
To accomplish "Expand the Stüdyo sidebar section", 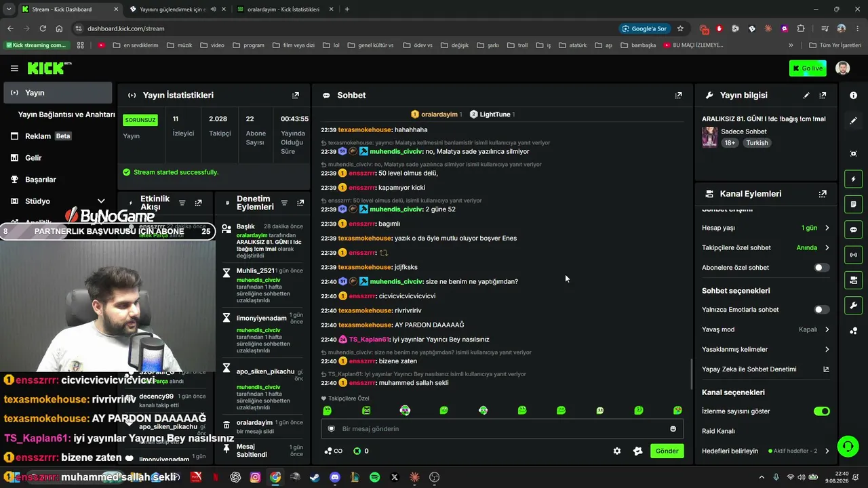I will (x=101, y=201).
